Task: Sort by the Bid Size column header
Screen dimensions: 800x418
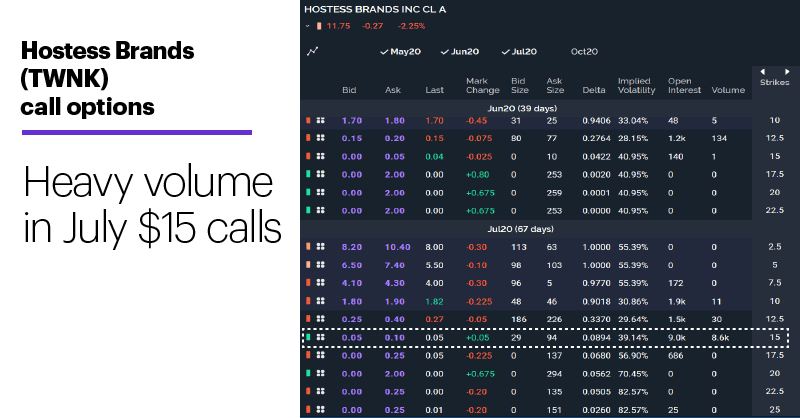Action: (520, 85)
